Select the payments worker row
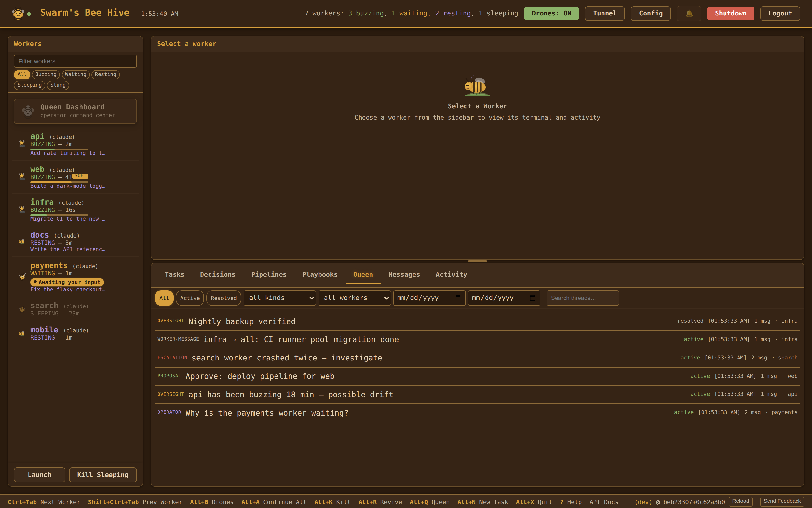 point(75,277)
